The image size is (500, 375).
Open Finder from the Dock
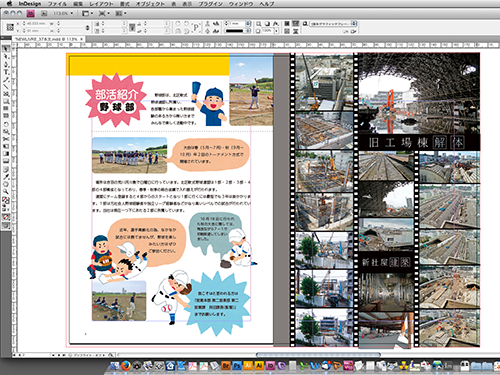pyautogui.click(x=114, y=366)
